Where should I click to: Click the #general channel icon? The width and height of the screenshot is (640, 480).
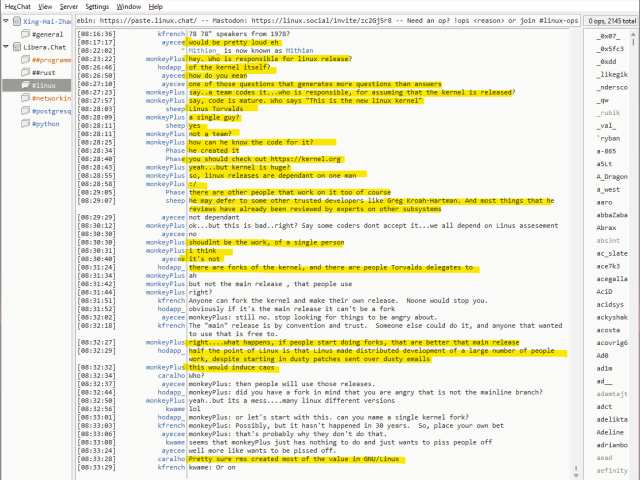(25, 33)
